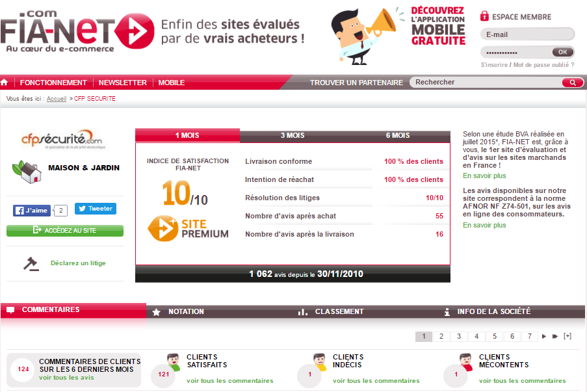Switch to the 1 Mois tab
This screenshot has width=587, height=392.
(187, 135)
